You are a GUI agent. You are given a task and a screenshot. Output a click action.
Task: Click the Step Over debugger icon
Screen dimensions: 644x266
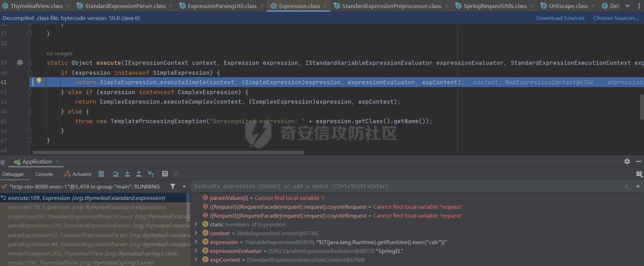coord(115,174)
